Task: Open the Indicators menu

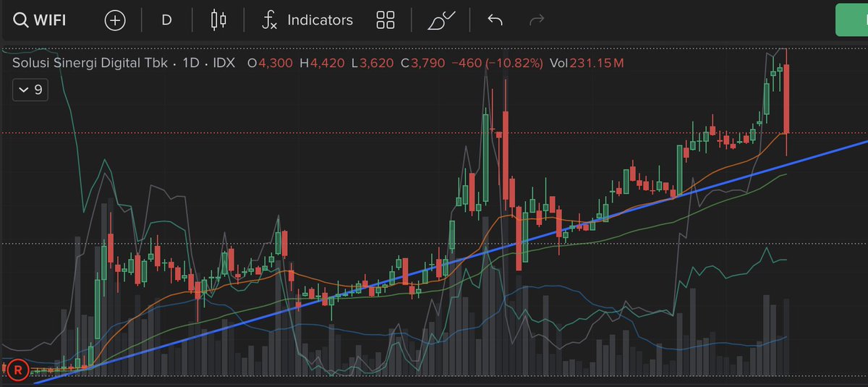Action: click(307, 20)
